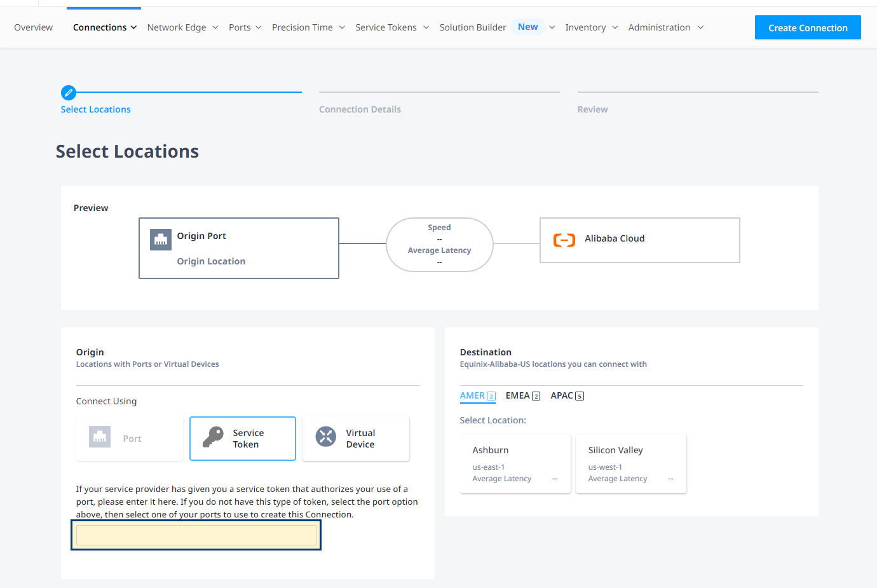The image size is (877, 588).
Task: Click the New badge beside Solution Builder
Action: 528,27
